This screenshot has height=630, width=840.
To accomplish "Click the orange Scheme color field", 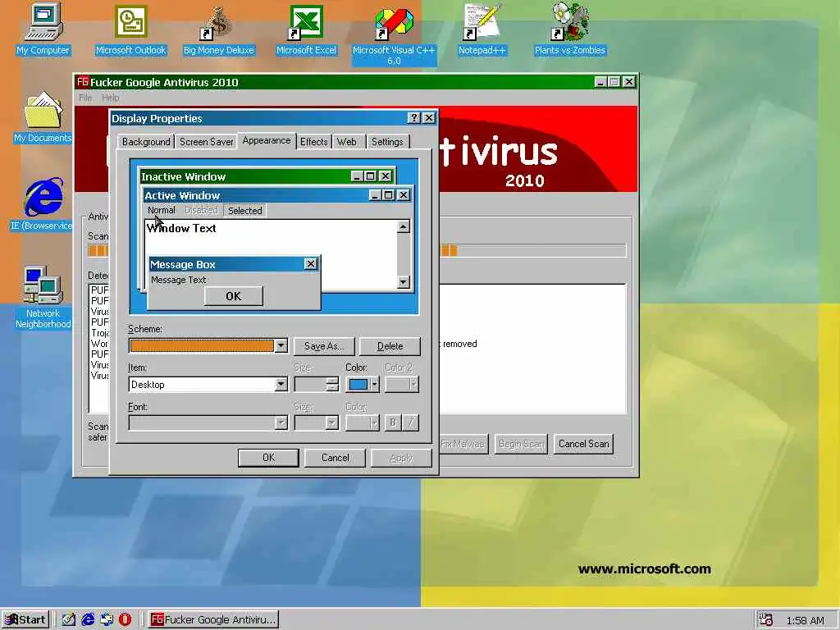I will 202,345.
